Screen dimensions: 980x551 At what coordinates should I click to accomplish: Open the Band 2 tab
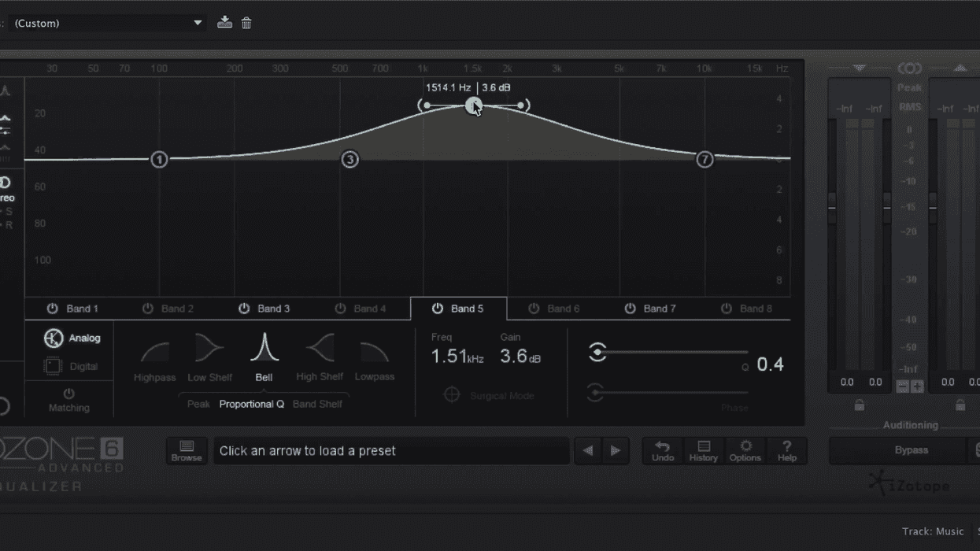click(x=177, y=309)
